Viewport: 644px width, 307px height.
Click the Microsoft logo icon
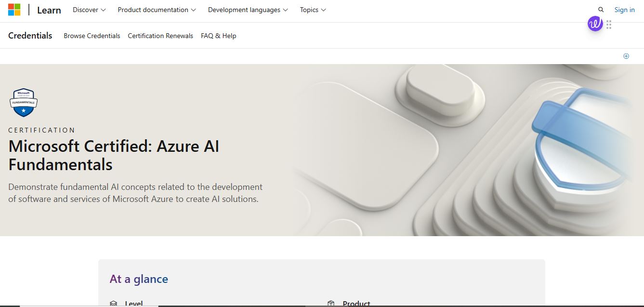tap(14, 9)
